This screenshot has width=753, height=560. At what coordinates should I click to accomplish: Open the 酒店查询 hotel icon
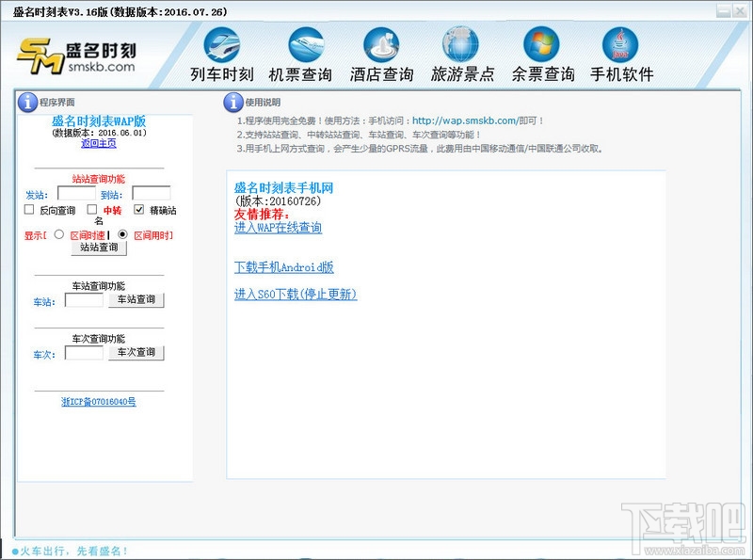point(381,44)
